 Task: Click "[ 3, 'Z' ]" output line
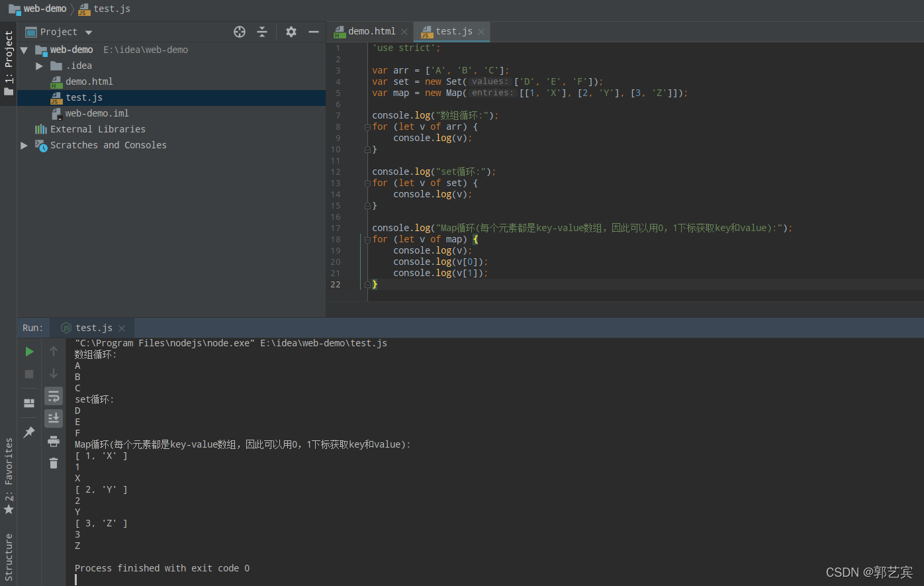(101, 523)
